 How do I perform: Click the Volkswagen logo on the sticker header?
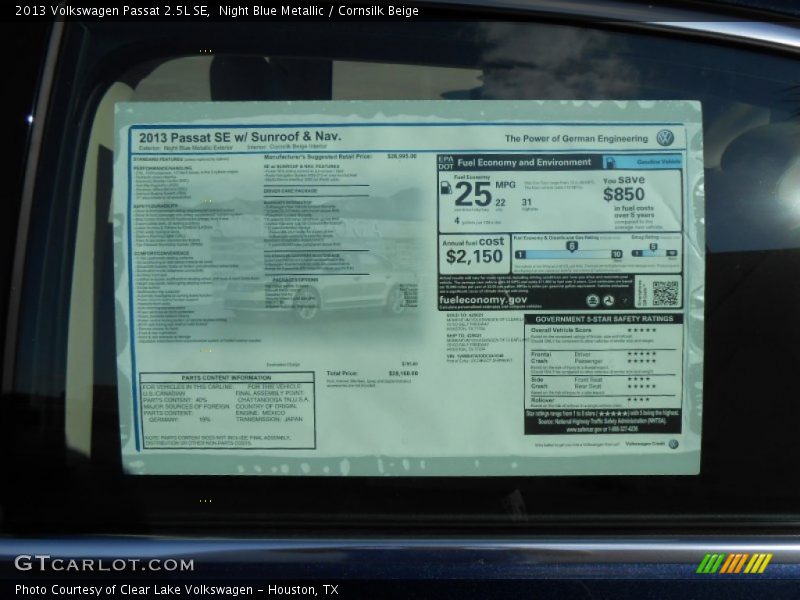coord(665,138)
